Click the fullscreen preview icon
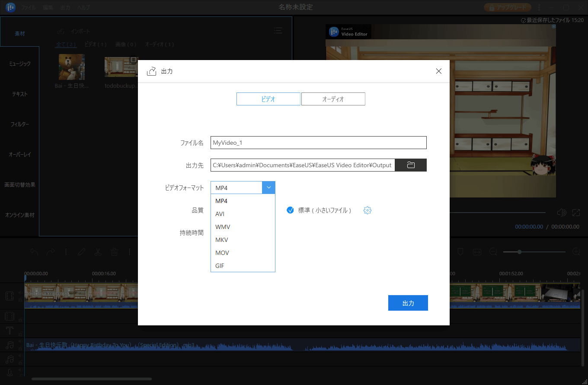 click(576, 213)
